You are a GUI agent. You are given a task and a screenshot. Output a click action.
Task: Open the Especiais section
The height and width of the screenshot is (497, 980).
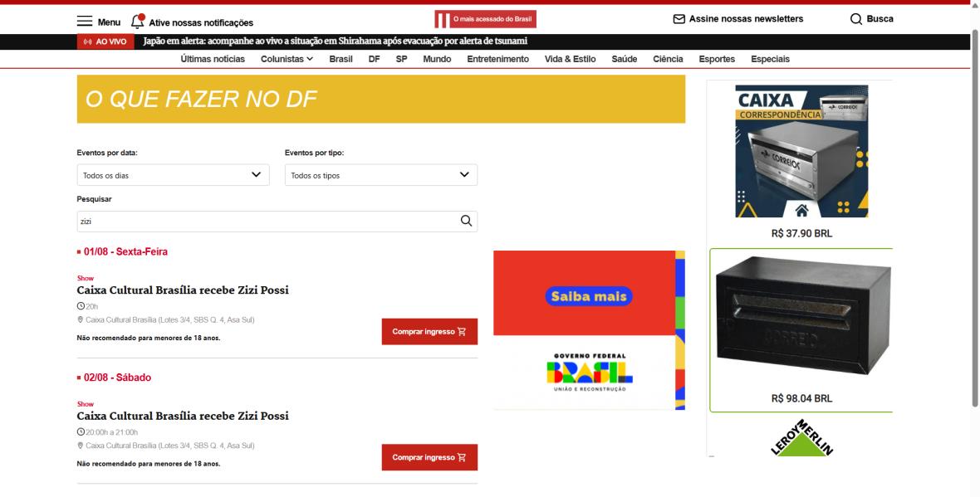click(x=770, y=59)
